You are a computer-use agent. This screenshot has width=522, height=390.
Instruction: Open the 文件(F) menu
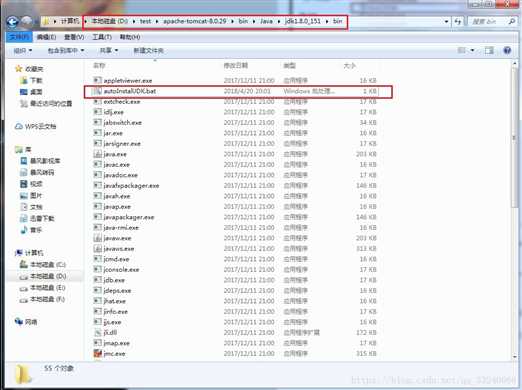19,37
